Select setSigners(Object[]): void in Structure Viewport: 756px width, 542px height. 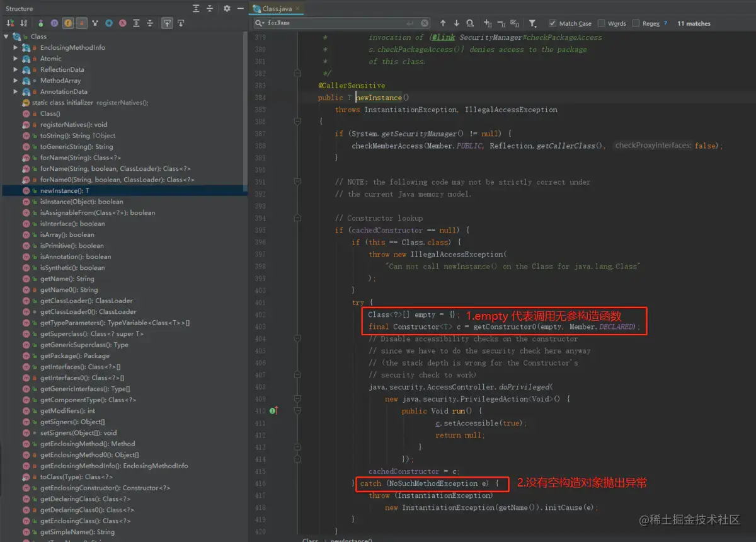(78, 432)
